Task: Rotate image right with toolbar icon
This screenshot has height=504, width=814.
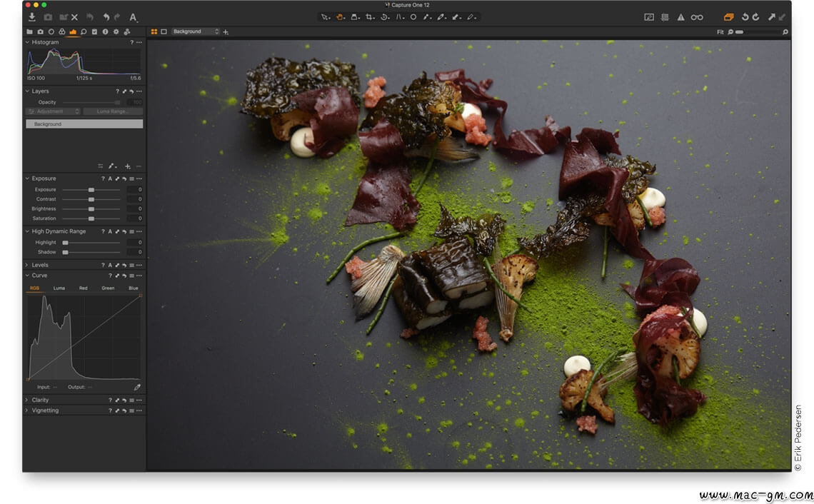Action: pyautogui.click(x=756, y=17)
